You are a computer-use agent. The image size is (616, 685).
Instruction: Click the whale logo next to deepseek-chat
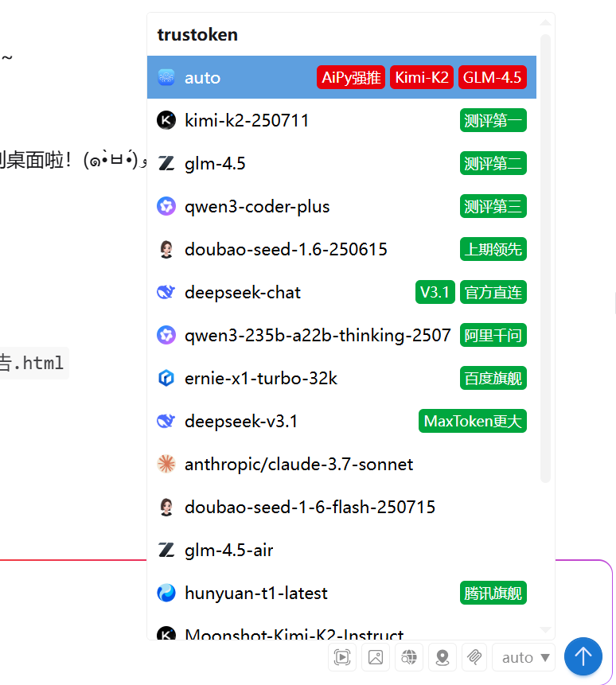pos(166,292)
